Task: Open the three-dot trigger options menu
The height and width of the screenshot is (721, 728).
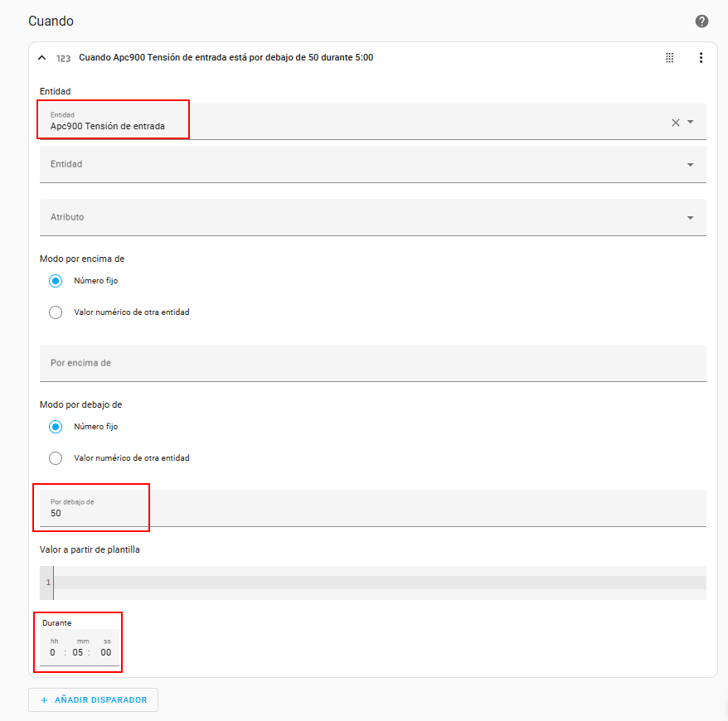Action: 701,57
